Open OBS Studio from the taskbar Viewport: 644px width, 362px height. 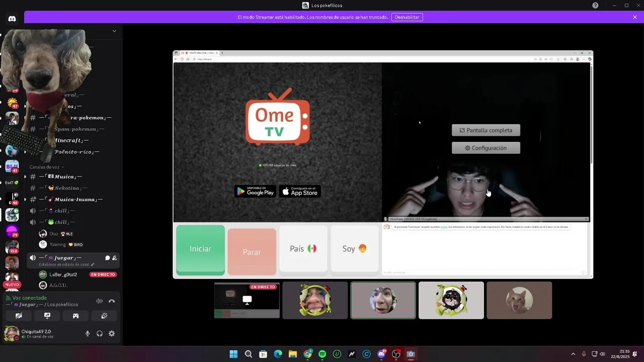pyautogui.click(x=396, y=354)
